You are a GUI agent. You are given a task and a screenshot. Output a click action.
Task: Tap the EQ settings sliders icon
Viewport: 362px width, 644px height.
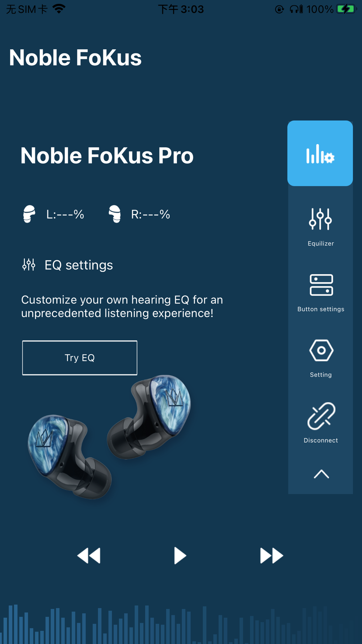[x=29, y=265]
